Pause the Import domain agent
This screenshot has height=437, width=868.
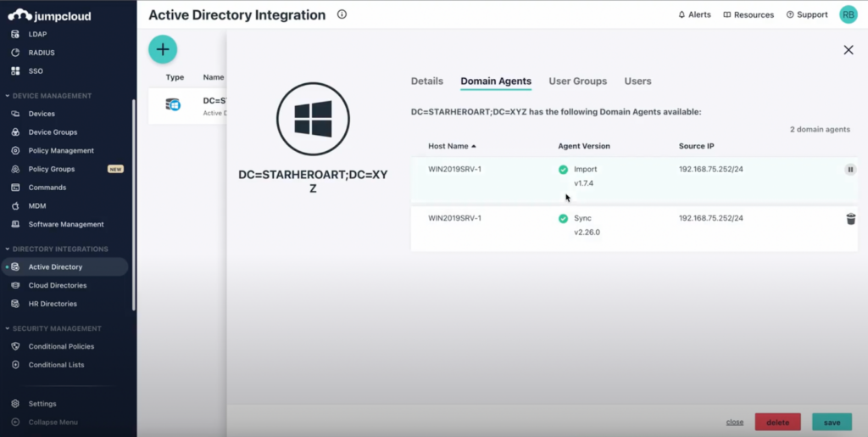[850, 170]
